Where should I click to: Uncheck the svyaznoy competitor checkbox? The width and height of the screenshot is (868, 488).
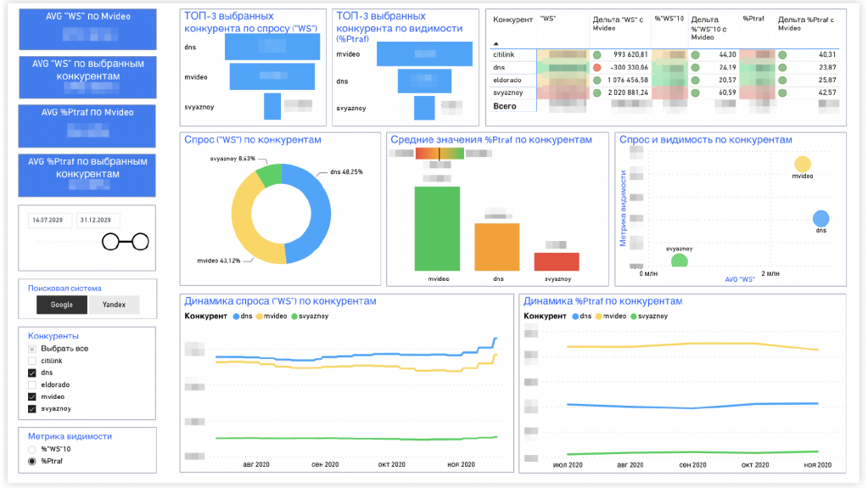pos(32,409)
